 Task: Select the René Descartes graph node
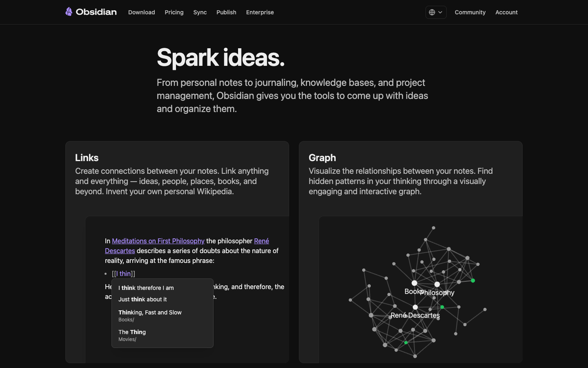(x=415, y=307)
